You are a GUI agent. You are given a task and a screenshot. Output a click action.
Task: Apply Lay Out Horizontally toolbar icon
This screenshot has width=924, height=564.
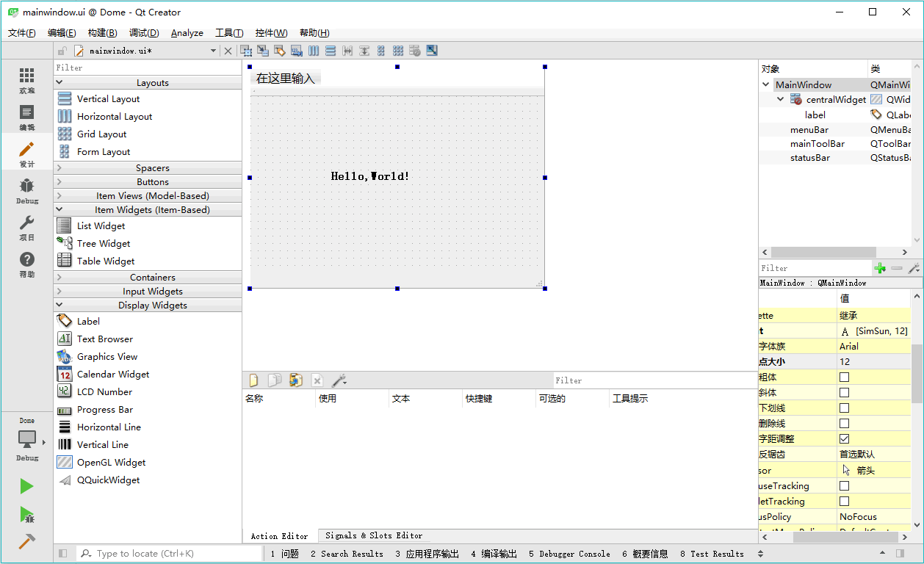tap(314, 51)
